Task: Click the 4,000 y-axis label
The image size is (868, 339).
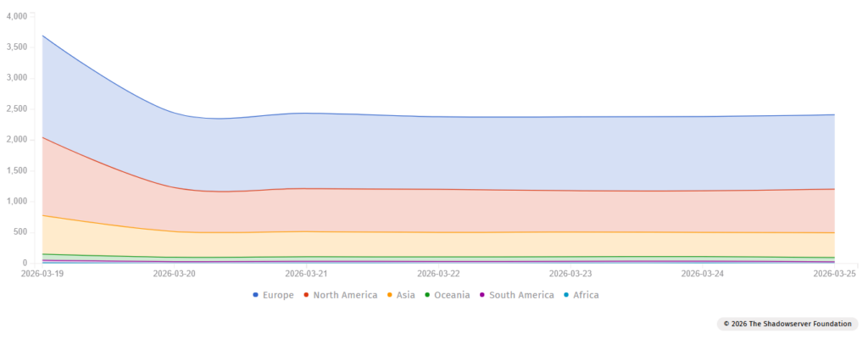Action: pos(16,15)
